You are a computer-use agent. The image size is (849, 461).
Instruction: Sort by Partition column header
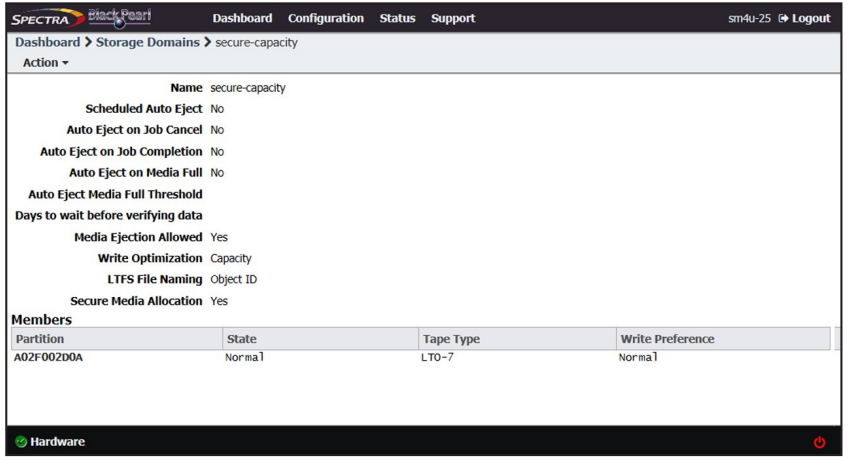click(116, 339)
